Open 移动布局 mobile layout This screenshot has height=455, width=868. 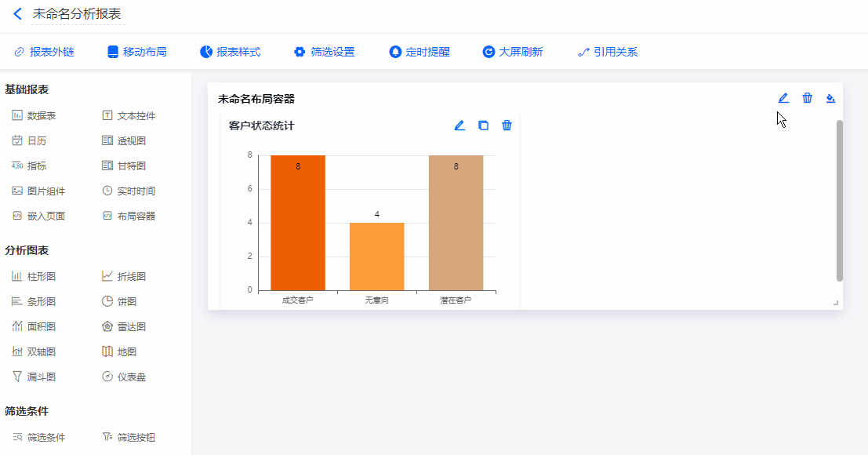coord(137,52)
